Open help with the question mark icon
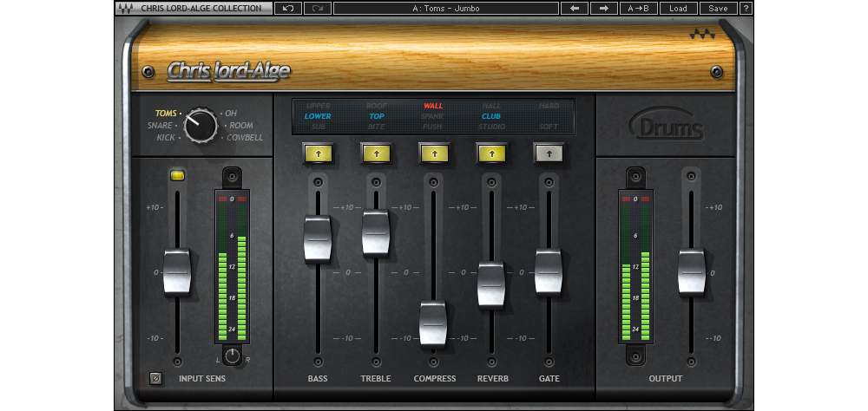Image resolution: width=868 pixels, height=411 pixels. 746,9
